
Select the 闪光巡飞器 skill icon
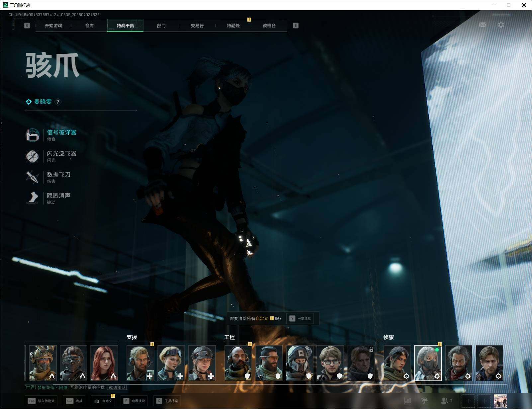pyautogui.click(x=33, y=156)
